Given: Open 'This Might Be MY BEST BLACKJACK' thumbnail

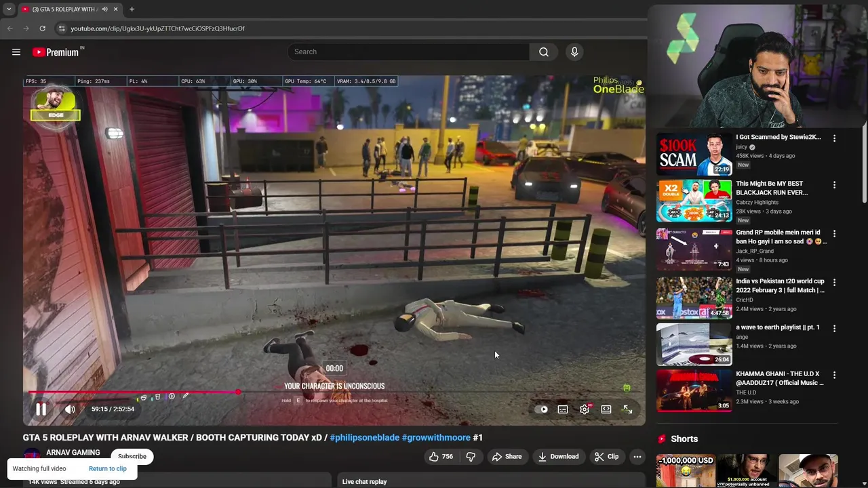Looking at the screenshot, I should pyautogui.click(x=694, y=201).
